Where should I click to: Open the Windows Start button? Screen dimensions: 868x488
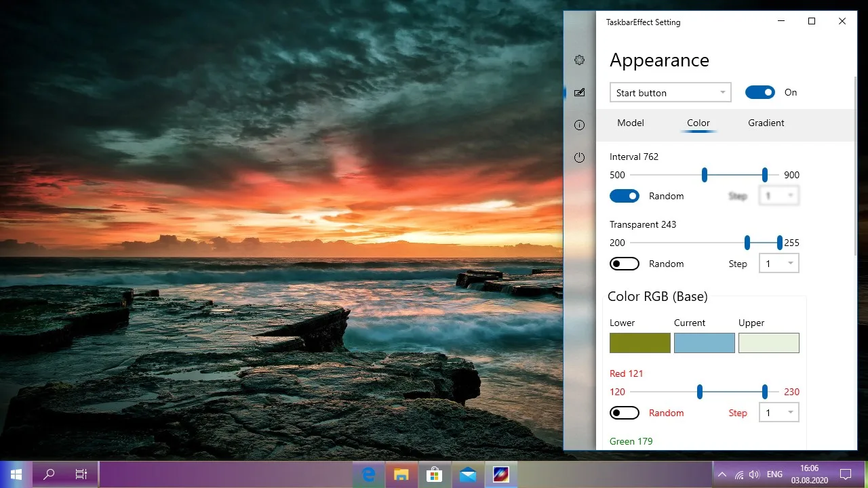tap(16, 474)
